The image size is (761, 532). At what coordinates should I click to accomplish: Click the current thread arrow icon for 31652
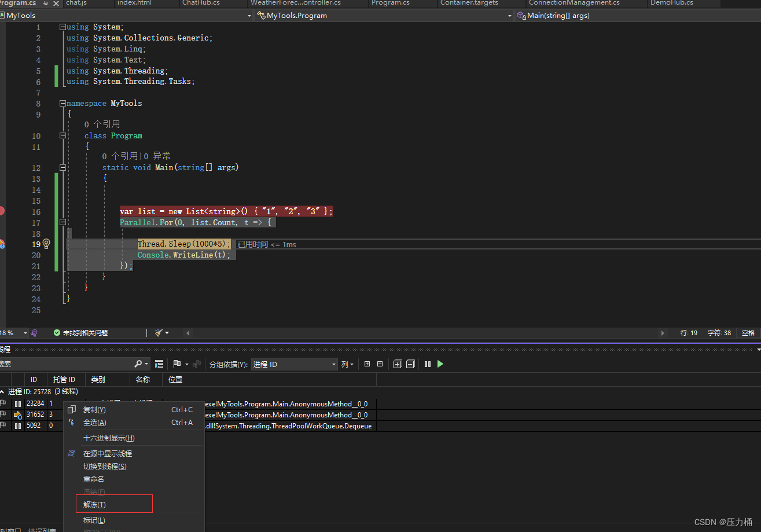pyautogui.click(x=18, y=414)
